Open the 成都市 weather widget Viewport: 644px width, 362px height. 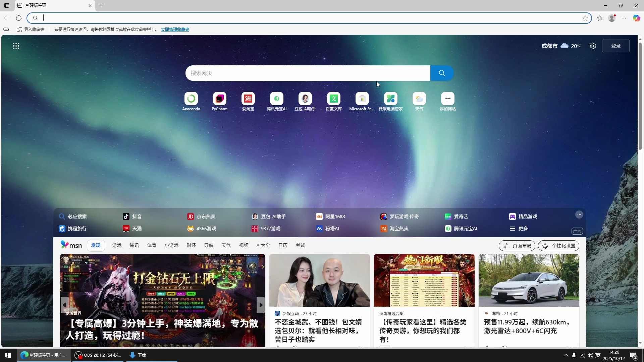coord(561,46)
